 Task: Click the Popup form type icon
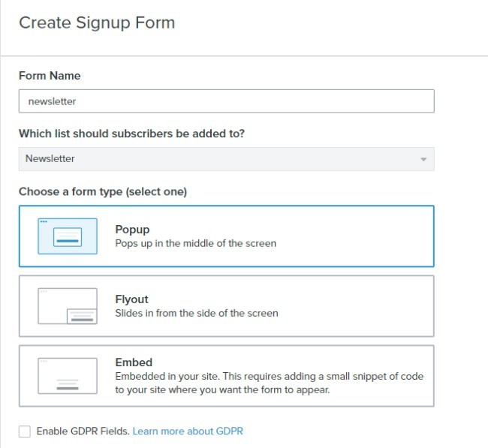68,236
